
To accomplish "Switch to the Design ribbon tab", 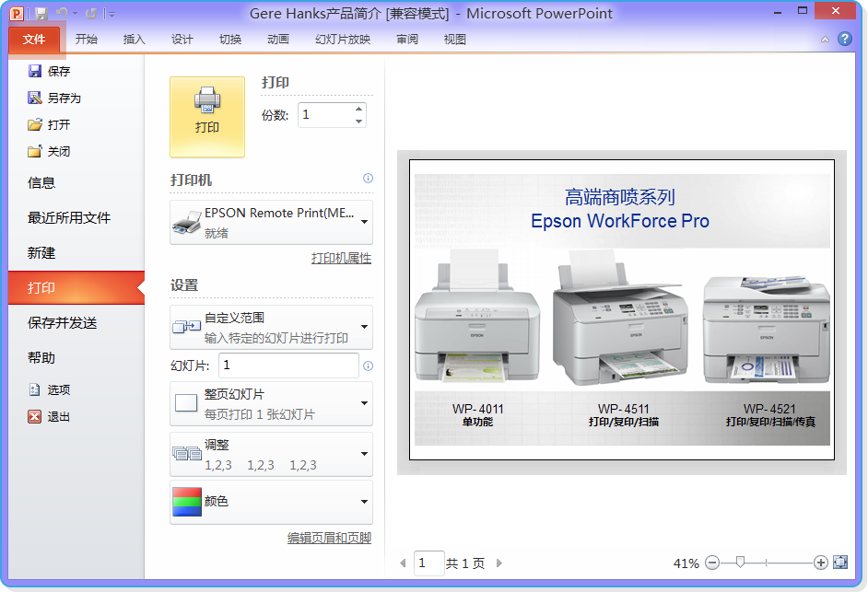I will 182,40.
